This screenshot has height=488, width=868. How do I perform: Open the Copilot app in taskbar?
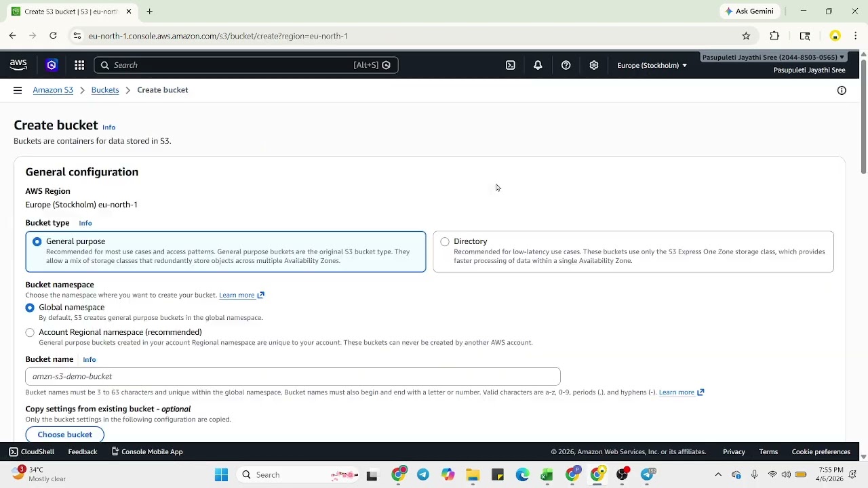pos(448,475)
